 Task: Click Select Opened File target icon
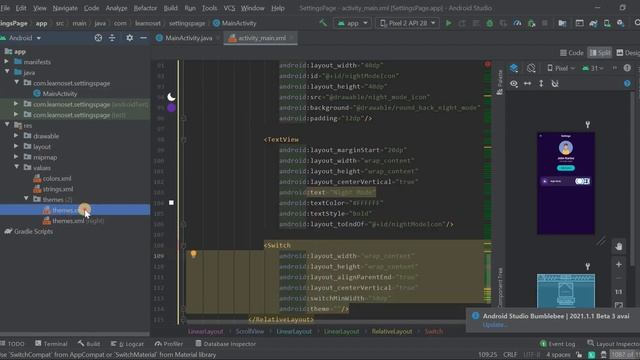coord(98,38)
